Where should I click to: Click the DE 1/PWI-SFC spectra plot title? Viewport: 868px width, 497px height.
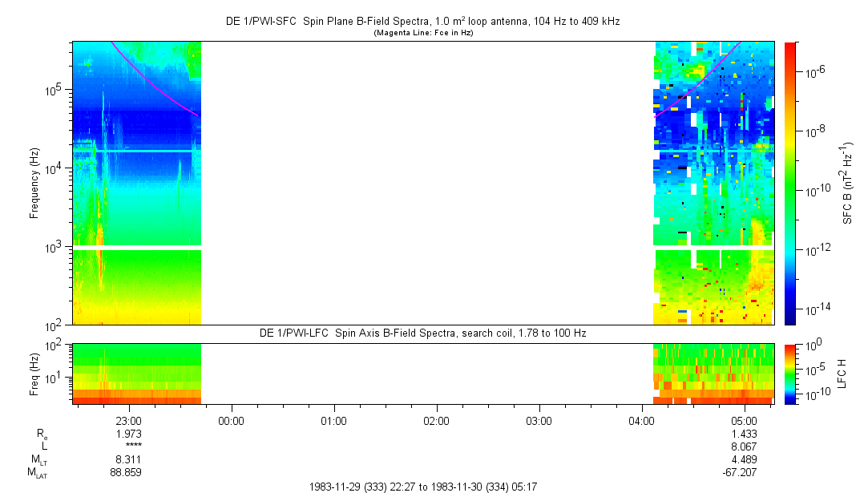[423, 22]
